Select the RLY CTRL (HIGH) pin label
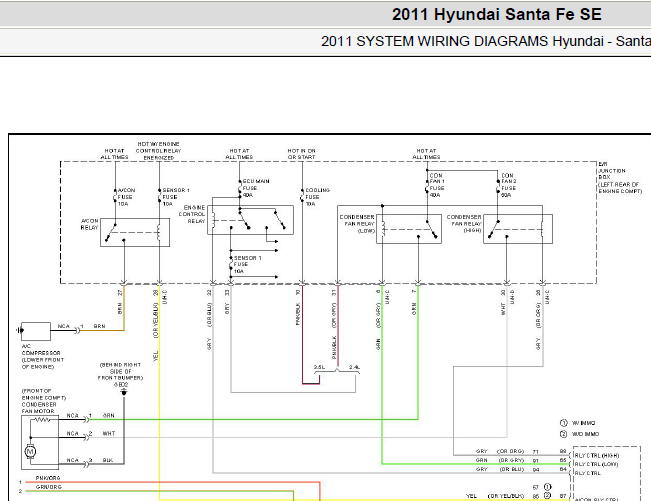This screenshot has width=651, height=501. coord(597,455)
